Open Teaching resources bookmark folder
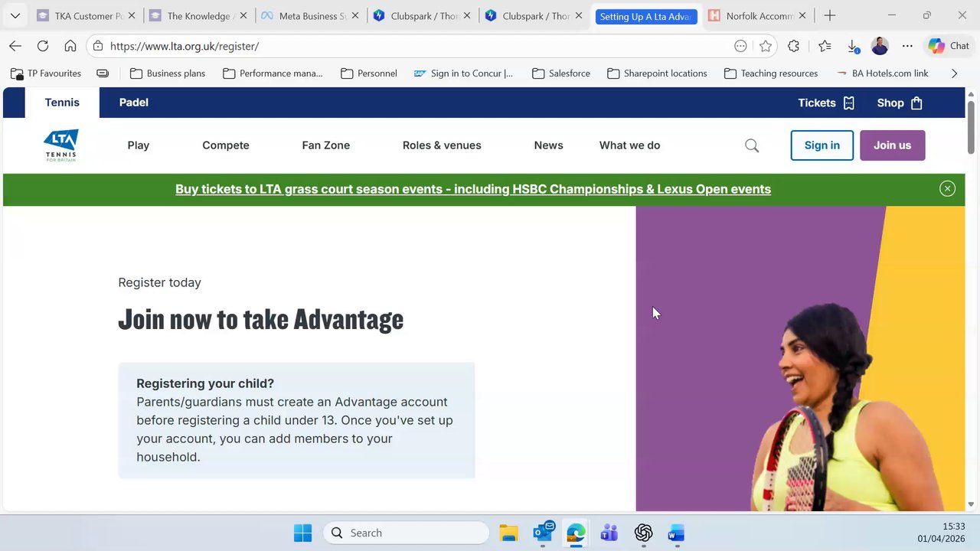The height and width of the screenshot is (551, 980). (771, 73)
